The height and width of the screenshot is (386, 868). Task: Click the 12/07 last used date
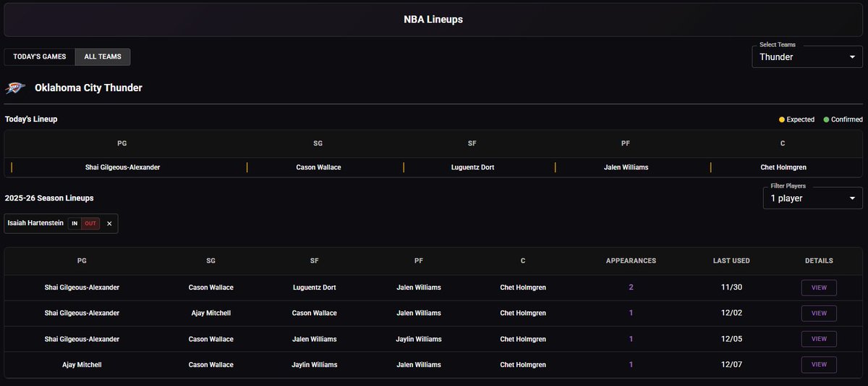(732, 365)
